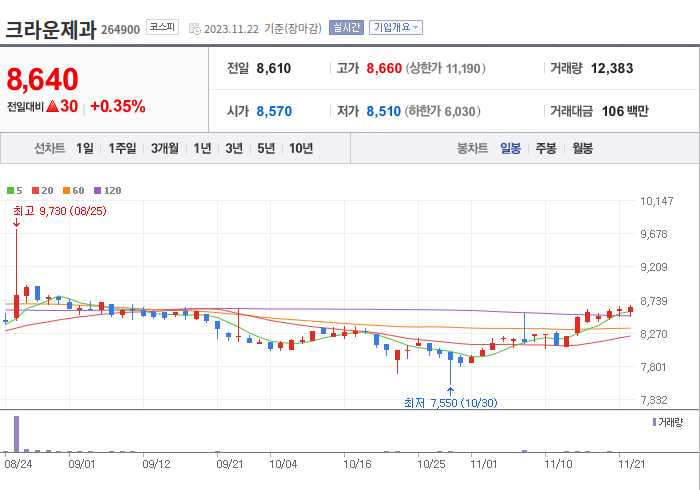Click the opening price 8,570
Screen dimensions: 700x490
click(274, 111)
